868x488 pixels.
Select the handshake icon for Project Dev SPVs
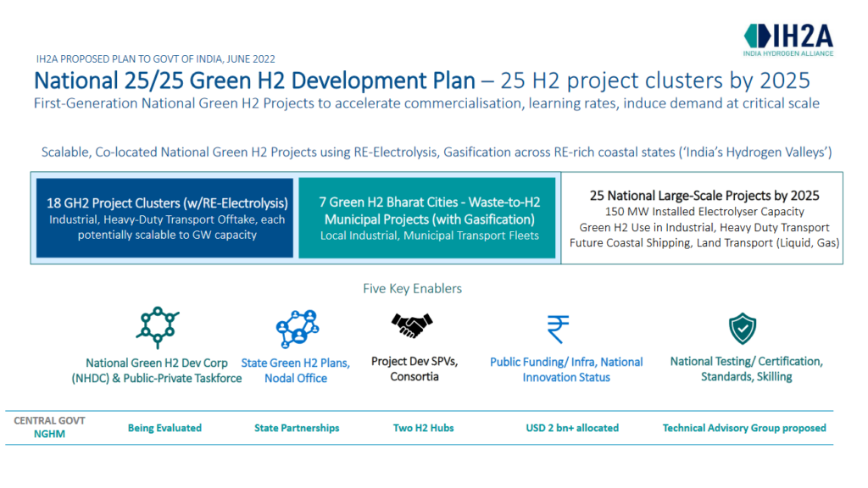412,325
